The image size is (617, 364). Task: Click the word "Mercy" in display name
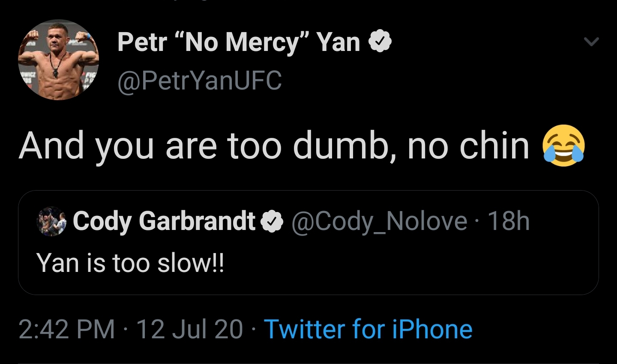click(262, 43)
